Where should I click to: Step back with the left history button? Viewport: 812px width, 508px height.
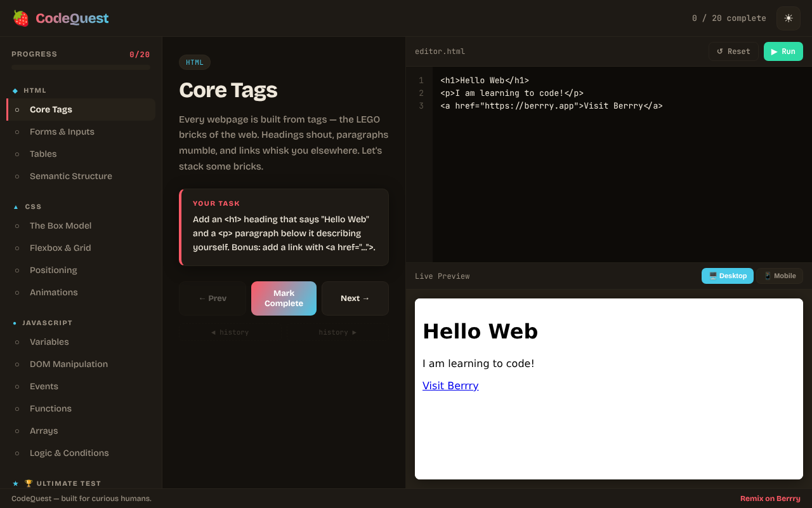pyautogui.click(x=230, y=332)
